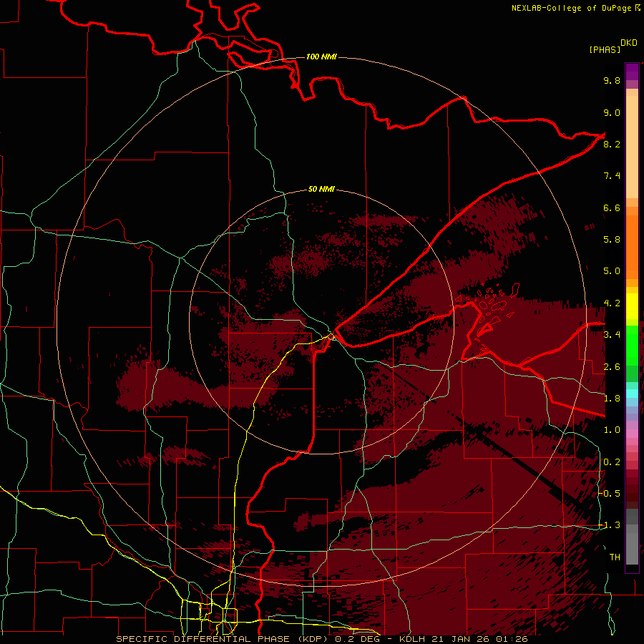The height and width of the screenshot is (644, 644).
Task: Select the 7.4 scale label
Action: 612,176
